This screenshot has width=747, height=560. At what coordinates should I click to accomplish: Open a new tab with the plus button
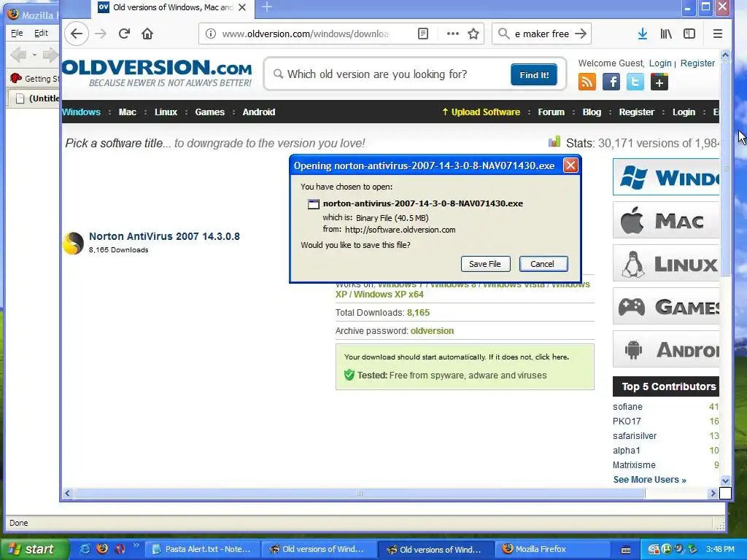pyautogui.click(x=267, y=7)
